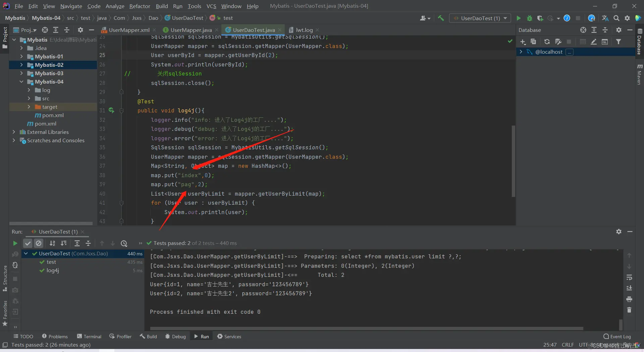This screenshot has width=644, height=352.
Task: Open pom.xml inside Mybatis-04
Action: coord(53,115)
